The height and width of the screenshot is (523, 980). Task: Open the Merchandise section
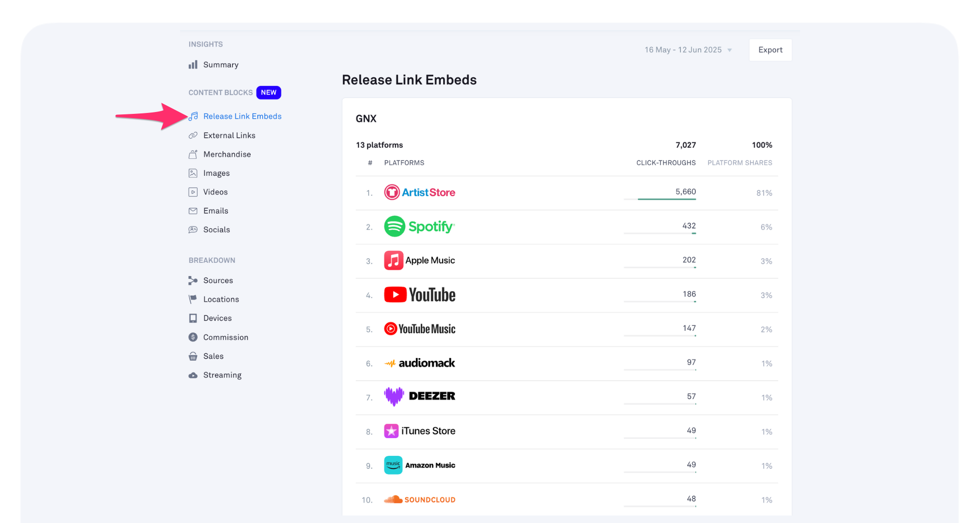click(227, 154)
